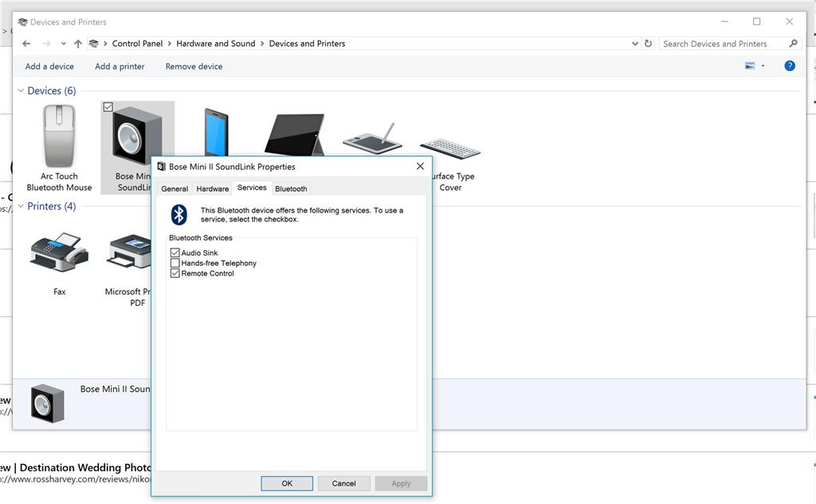Switch to the Bluetooth tab
The height and width of the screenshot is (504, 816).
[x=291, y=189]
